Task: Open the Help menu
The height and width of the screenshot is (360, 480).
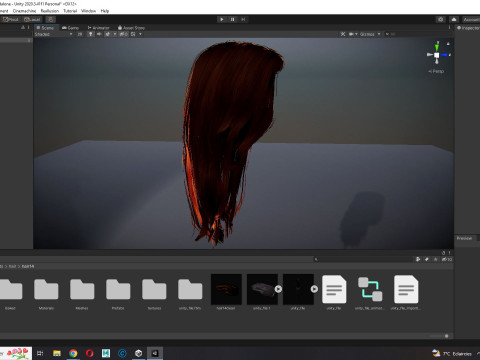Action: [105, 11]
